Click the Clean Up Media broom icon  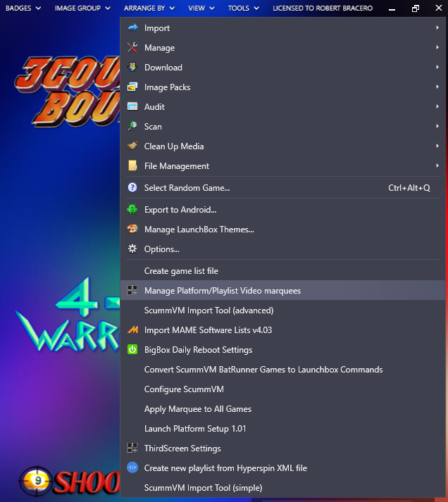[132, 146]
